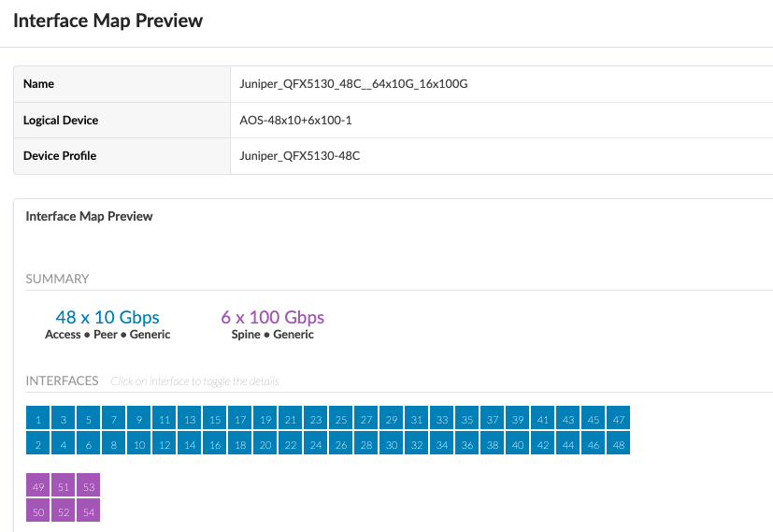Viewport: 773px width, 532px height.
Task: Click interface port 9
Action: [x=139, y=418]
